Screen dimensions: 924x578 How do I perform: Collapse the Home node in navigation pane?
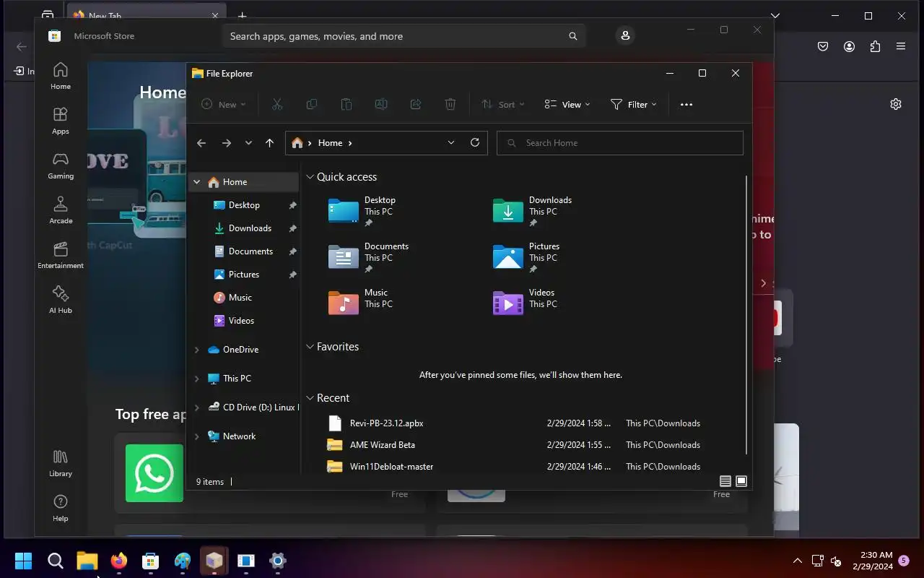coord(196,182)
